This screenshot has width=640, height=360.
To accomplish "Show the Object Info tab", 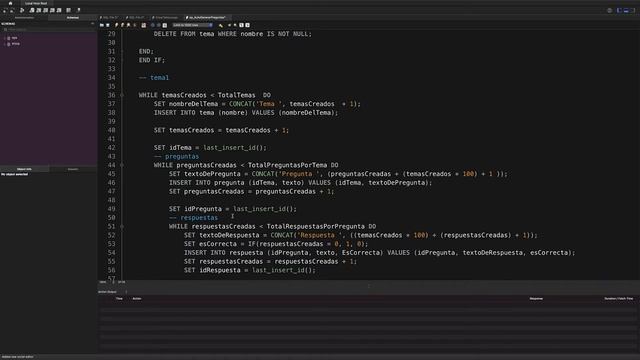I will click(x=24, y=169).
